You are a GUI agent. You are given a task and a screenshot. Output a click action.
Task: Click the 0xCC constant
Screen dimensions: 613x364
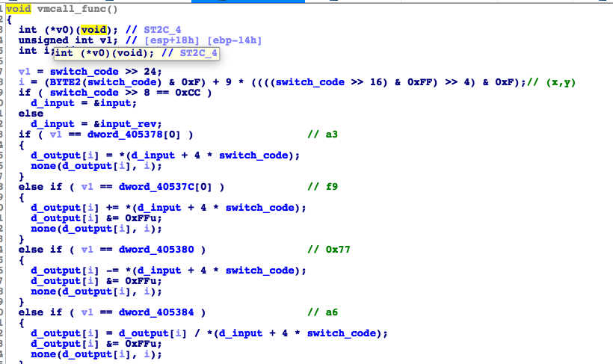pos(188,93)
